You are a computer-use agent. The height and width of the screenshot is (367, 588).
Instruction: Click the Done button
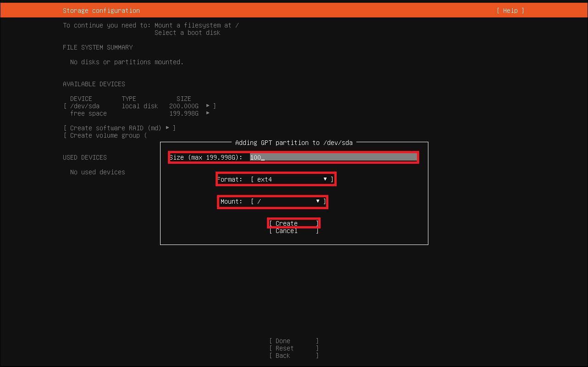pyautogui.click(x=294, y=341)
